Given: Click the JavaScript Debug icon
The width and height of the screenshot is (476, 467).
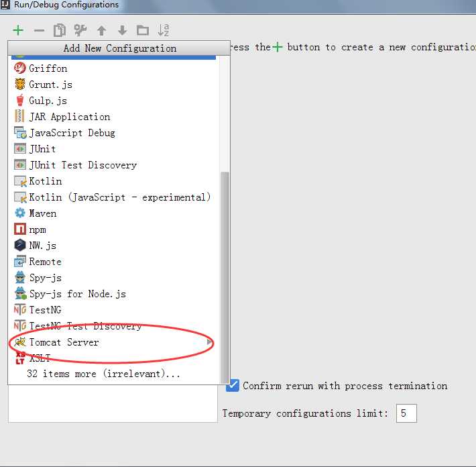Looking at the screenshot, I should [20, 132].
